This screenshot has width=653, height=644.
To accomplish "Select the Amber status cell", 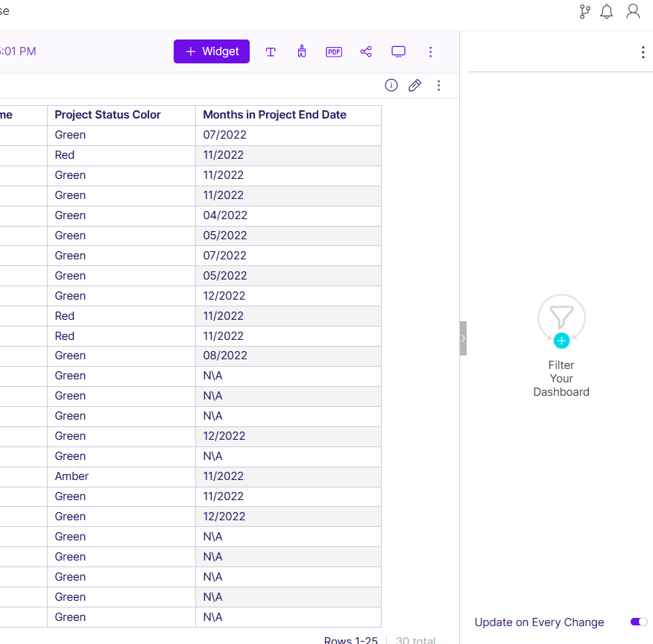I will (x=122, y=476).
